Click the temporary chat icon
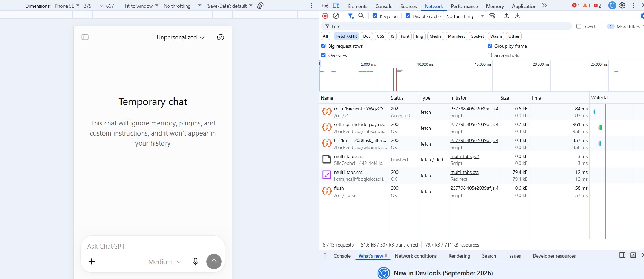 click(x=221, y=37)
